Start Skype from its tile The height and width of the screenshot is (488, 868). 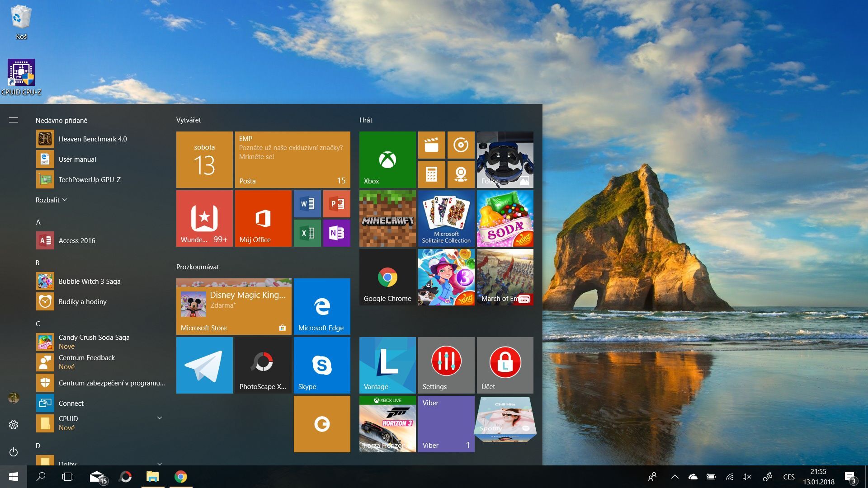[x=322, y=365]
